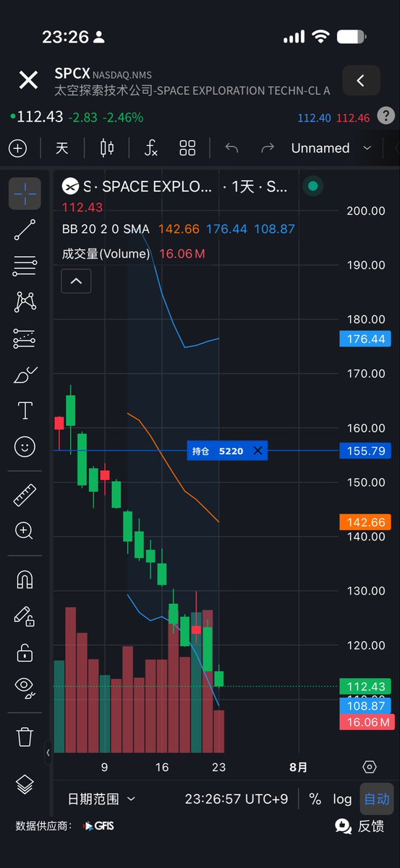Select the trend line tool
This screenshot has width=400, height=868.
click(x=25, y=229)
